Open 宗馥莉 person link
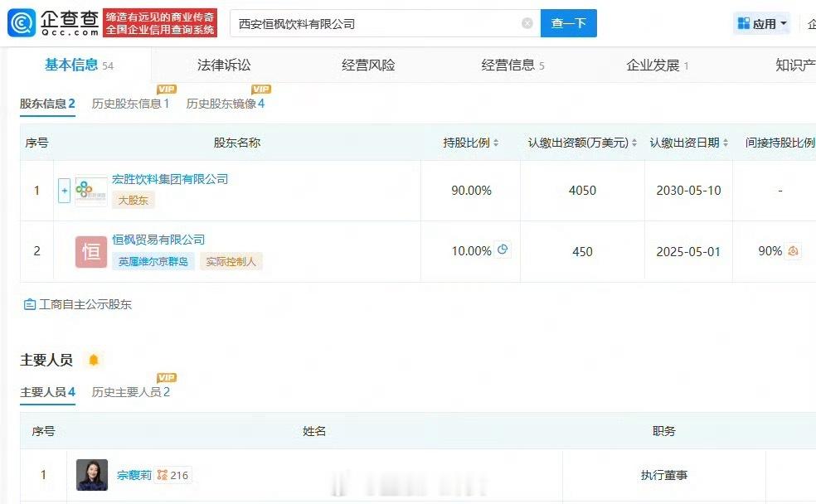816x504 pixels. 134,475
